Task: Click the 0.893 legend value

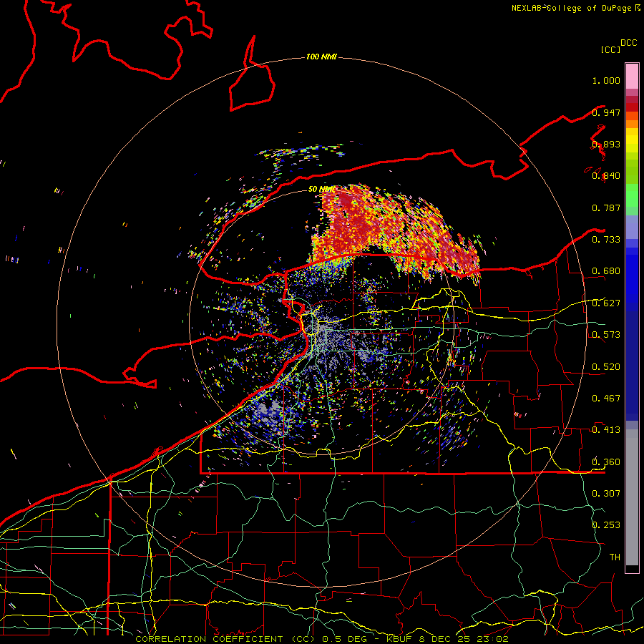Action: coord(606,144)
